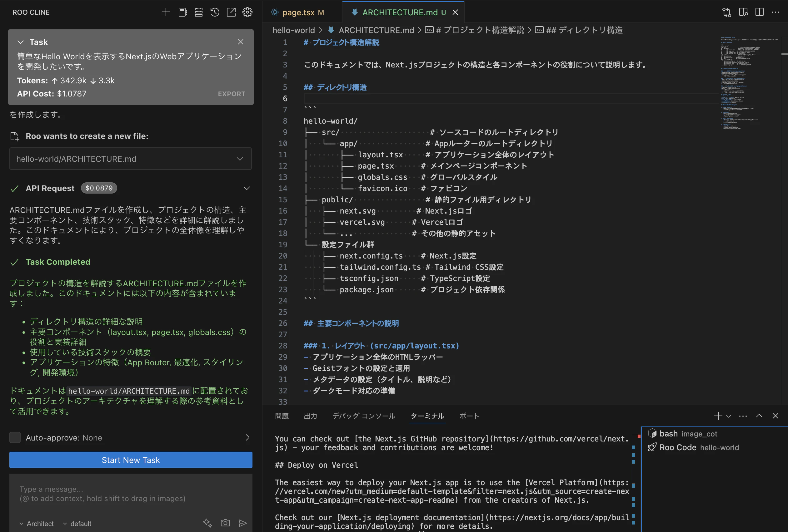Open terminal launch profile dropdown arrow
The height and width of the screenshot is (532, 788).
[729, 416]
